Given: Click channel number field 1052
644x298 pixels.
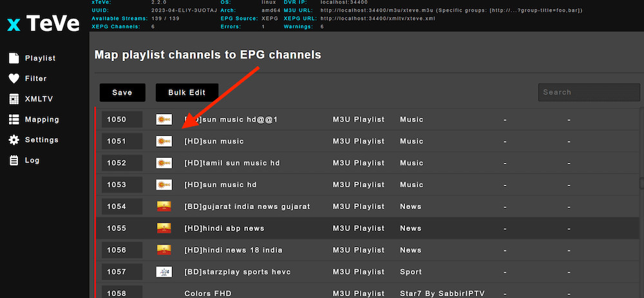Looking at the screenshot, I should (122, 163).
